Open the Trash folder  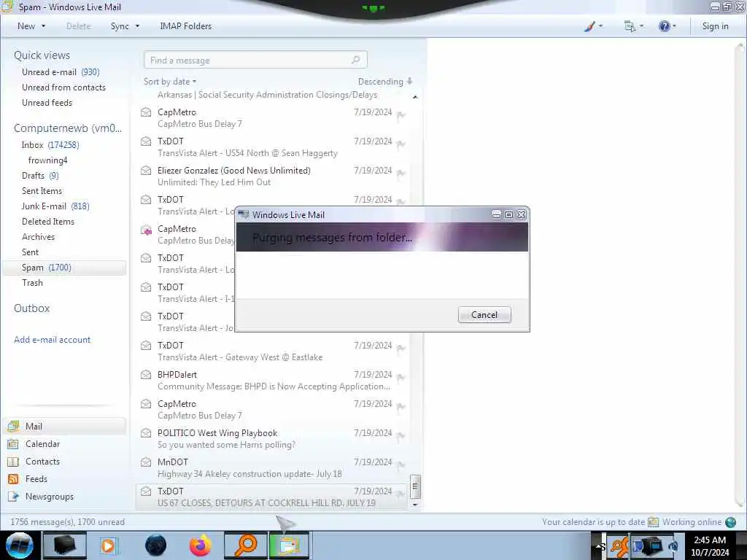(32, 282)
